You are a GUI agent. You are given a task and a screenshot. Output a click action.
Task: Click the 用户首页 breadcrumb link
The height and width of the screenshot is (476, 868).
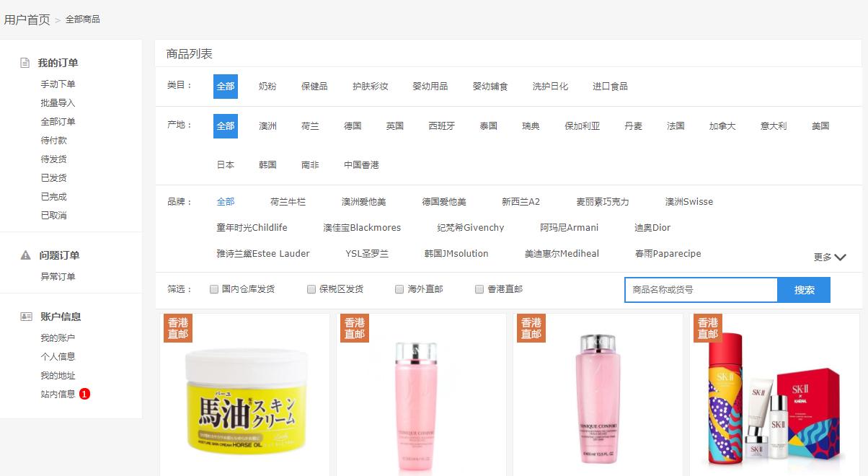[x=27, y=19]
